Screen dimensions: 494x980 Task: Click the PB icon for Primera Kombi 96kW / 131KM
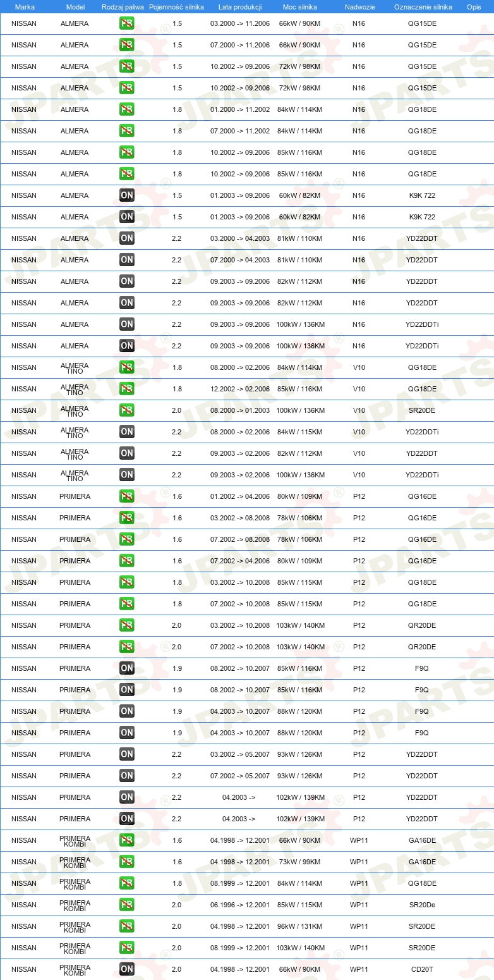pyautogui.click(x=127, y=926)
